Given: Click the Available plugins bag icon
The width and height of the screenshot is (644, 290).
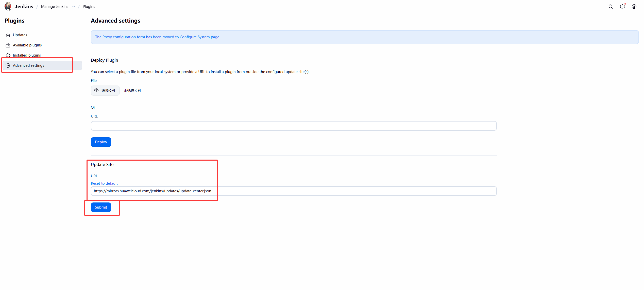Looking at the screenshot, I should pyautogui.click(x=8, y=45).
